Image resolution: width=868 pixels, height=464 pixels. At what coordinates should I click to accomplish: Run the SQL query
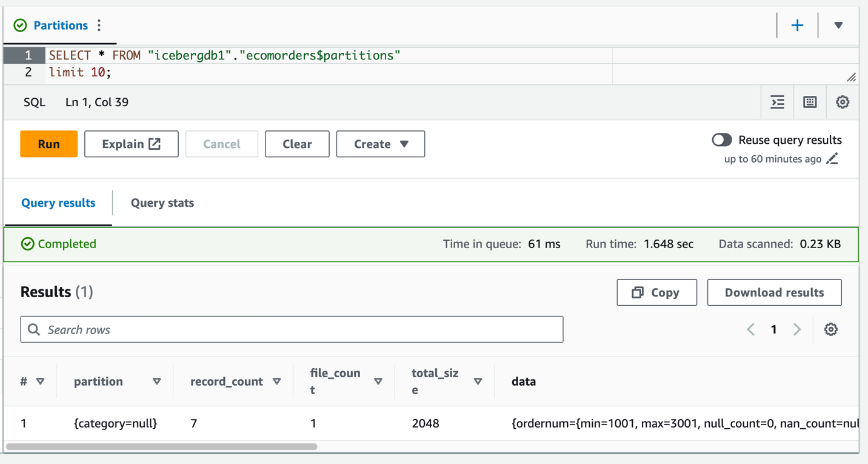(x=48, y=144)
